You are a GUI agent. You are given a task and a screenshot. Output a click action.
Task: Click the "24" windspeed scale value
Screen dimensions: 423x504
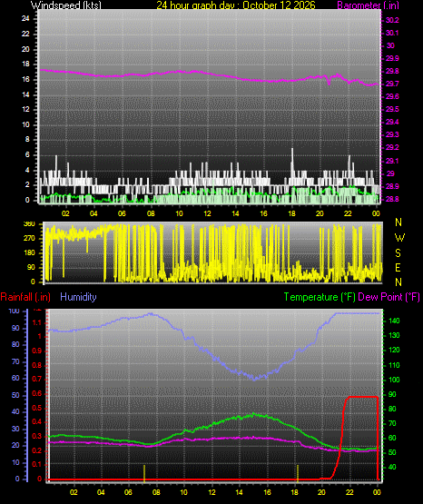[25, 19]
